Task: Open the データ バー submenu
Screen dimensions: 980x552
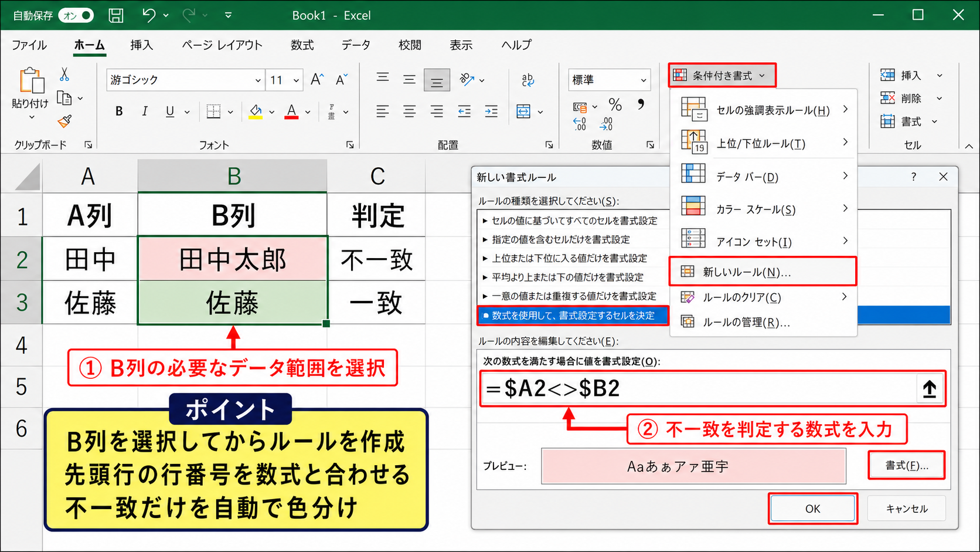Action: 764,176
